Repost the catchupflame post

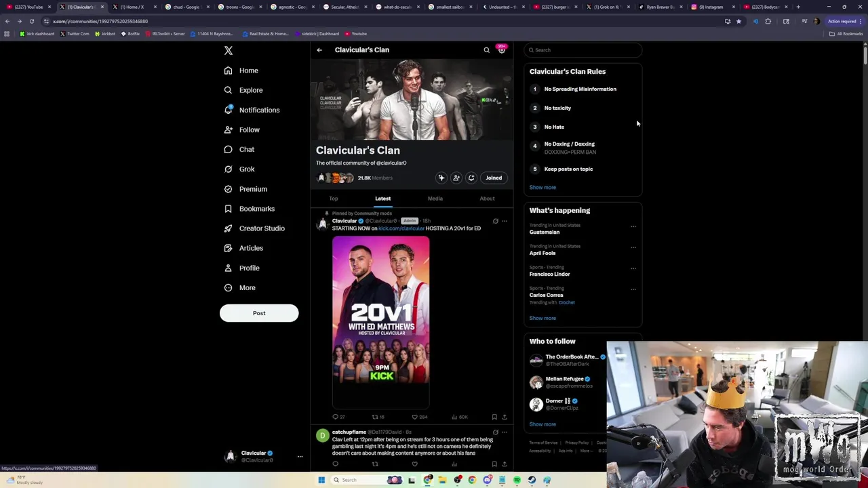coord(375,464)
